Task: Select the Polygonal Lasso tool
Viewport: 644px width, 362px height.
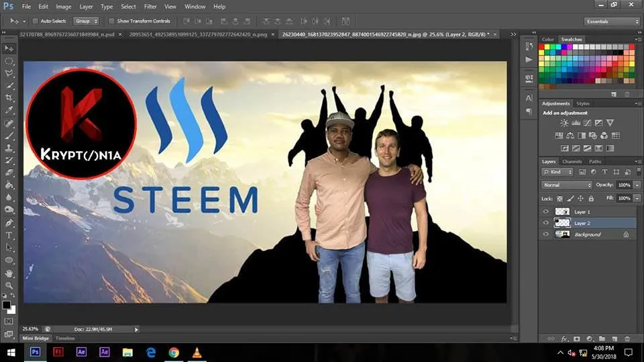Action: click(9, 74)
